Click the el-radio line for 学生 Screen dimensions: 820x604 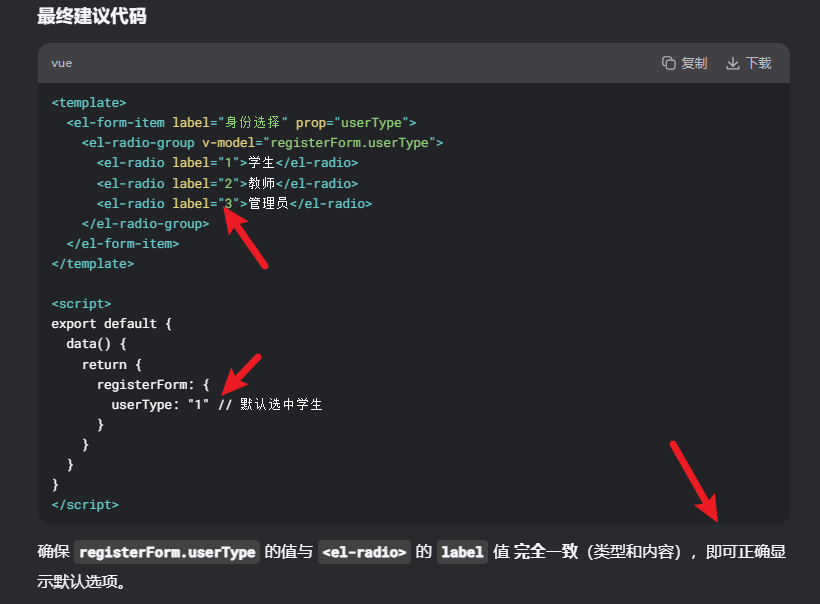[x=227, y=163]
